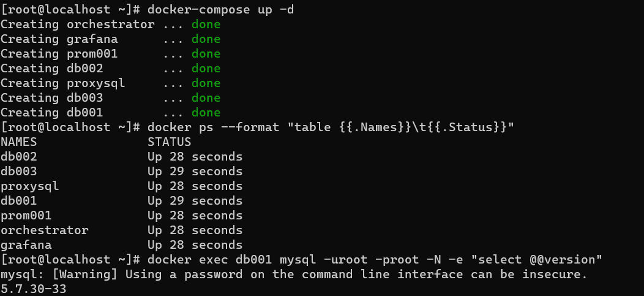This screenshot has width=644, height=296.
Task: Click the green 'done' next to db001
Action: pyautogui.click(x=206, y=113)
